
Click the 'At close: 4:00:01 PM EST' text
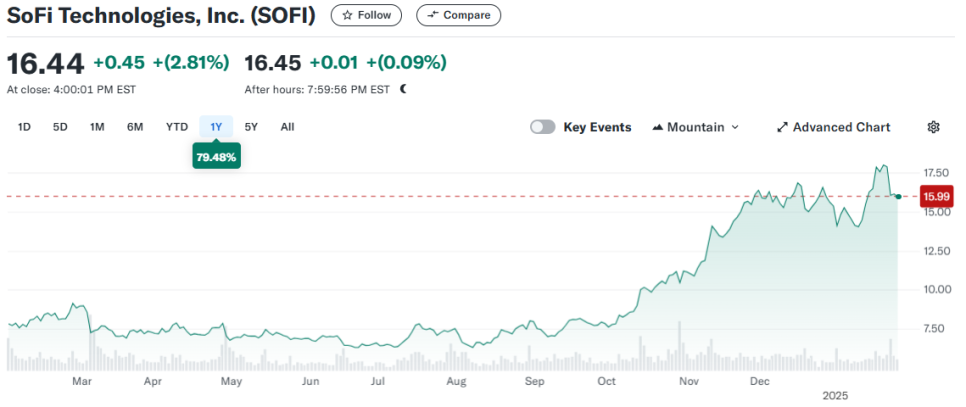(x=71, y=90)
